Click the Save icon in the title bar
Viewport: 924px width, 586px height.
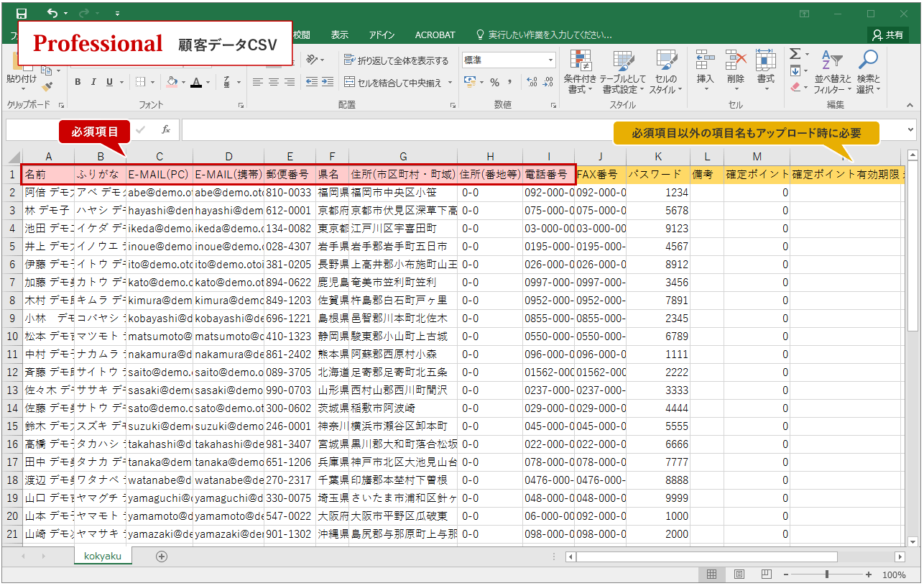[x=22, y=13]
